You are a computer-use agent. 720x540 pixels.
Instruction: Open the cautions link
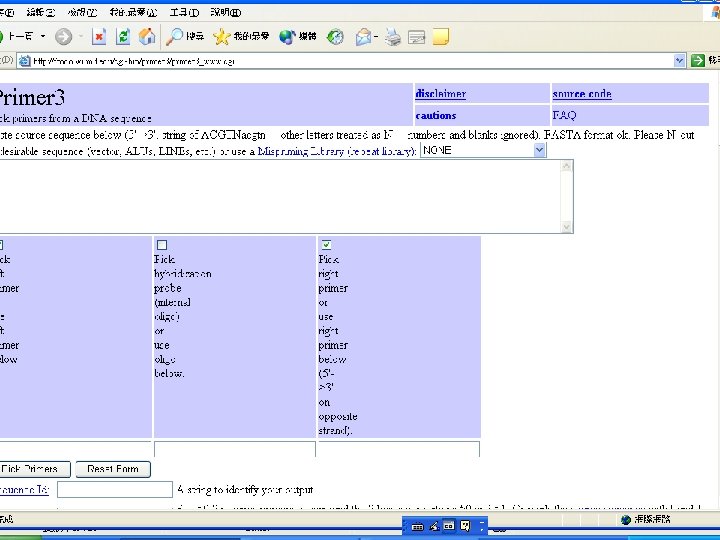pos(436,116)
